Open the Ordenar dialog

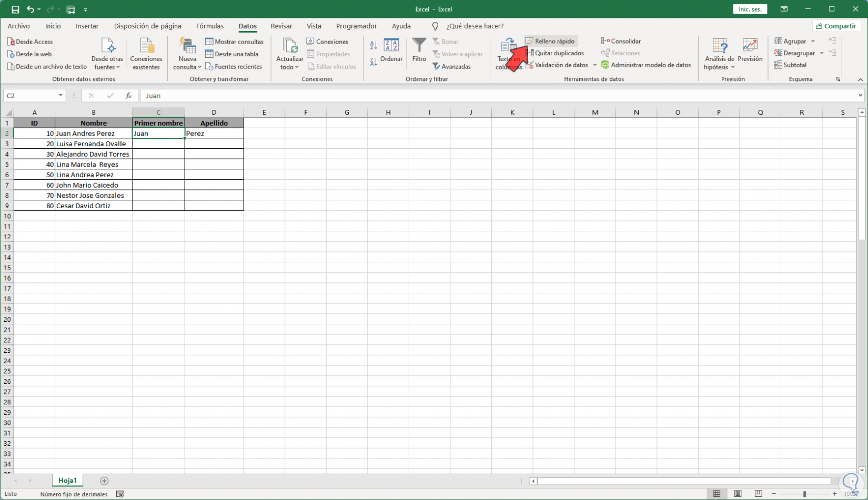tap(391, 50)
